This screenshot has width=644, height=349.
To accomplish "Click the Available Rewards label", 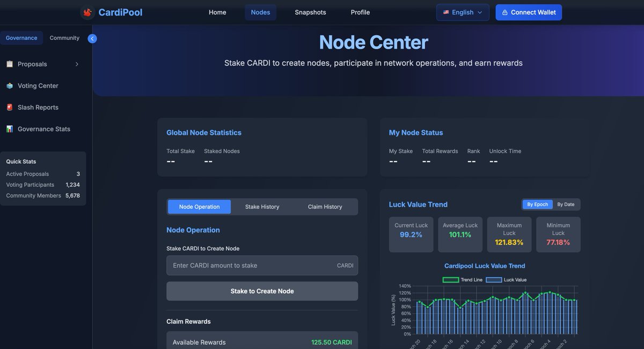I will click(199, 343).
